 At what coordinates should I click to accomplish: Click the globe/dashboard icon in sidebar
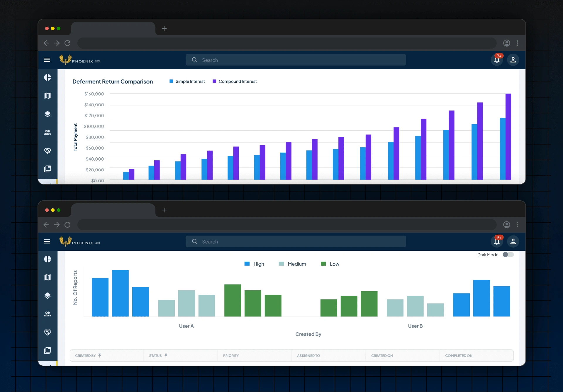click(48, 77)
